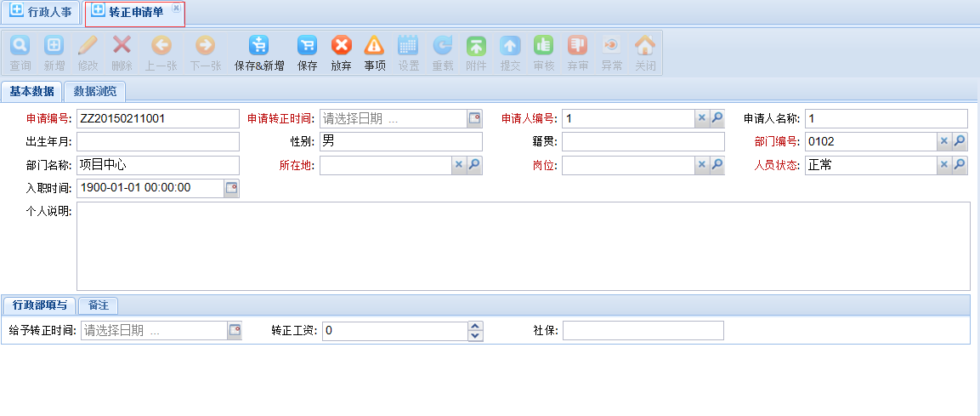Click the search icon beside 申请人编号
The height and width of the screenshot is (416, 980).
click(x=717, y=118)
